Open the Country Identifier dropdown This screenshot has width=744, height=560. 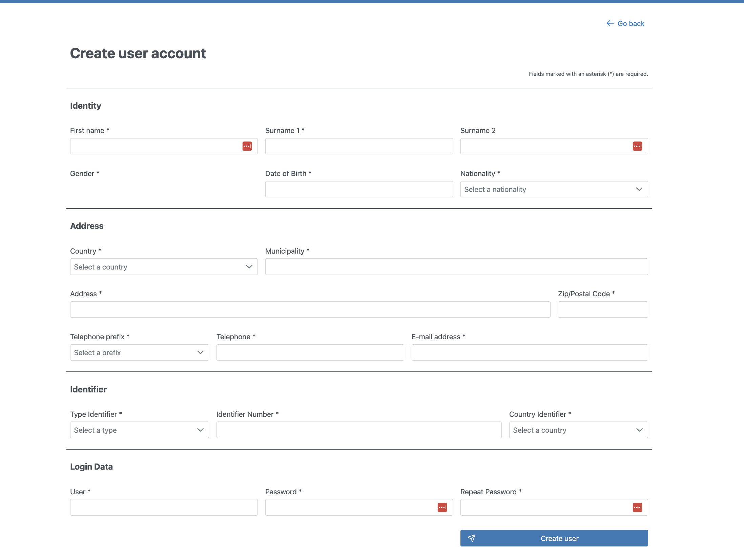tap(578, 430)
